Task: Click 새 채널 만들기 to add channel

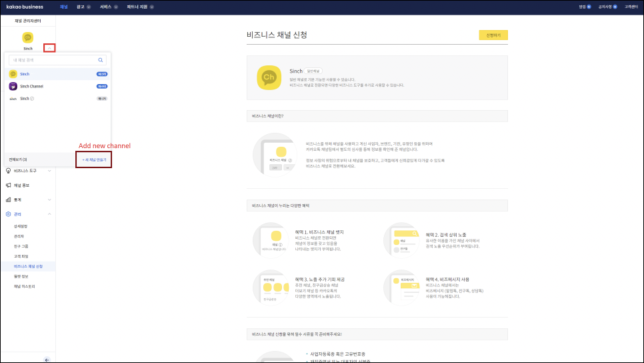Action: coord(94,159)
